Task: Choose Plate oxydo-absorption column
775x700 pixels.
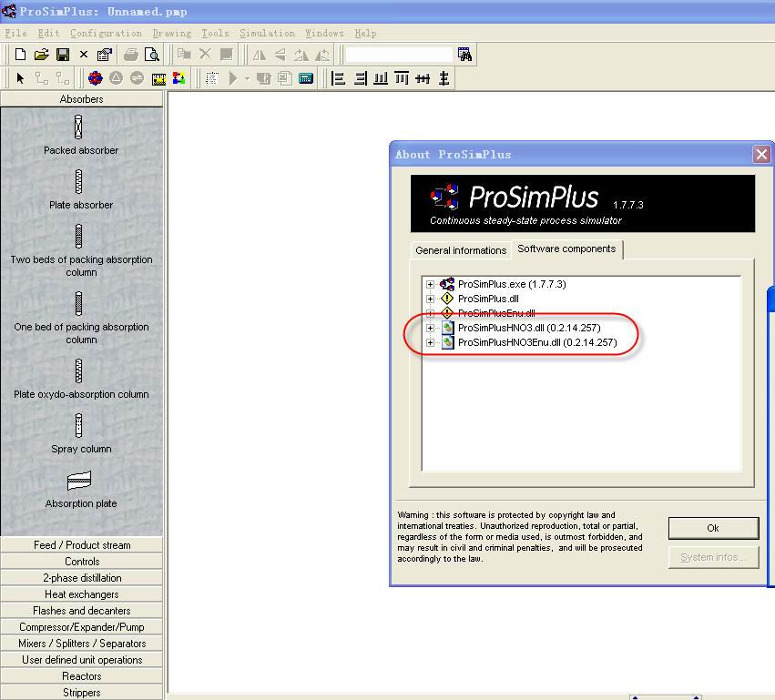Action: click(81, 380)
